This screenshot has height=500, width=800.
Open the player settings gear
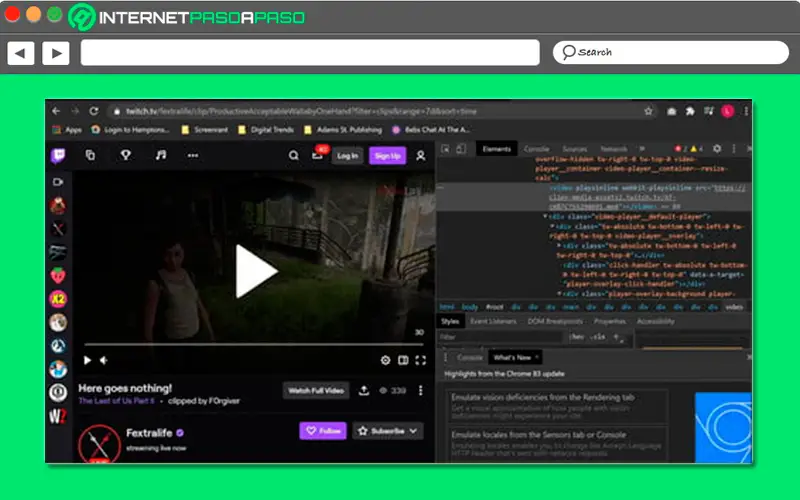click(x=385, y=360)
